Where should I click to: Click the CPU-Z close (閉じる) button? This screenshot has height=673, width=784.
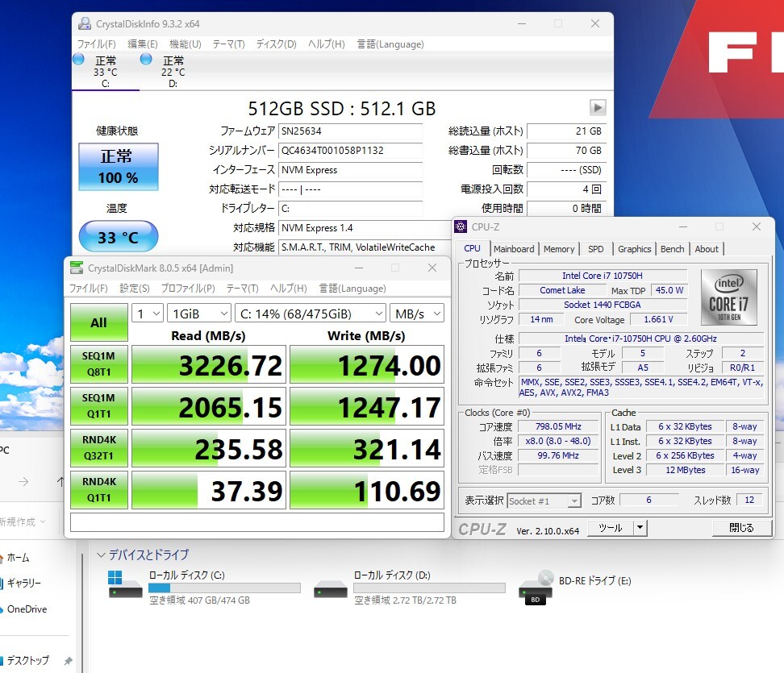click(x=741, y=528)
